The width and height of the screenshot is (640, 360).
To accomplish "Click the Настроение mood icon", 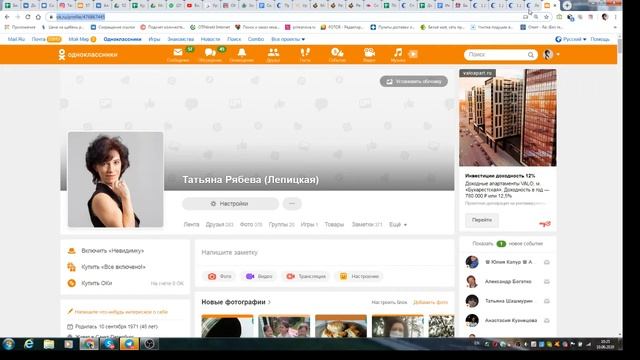I will [x=343, y=276].
